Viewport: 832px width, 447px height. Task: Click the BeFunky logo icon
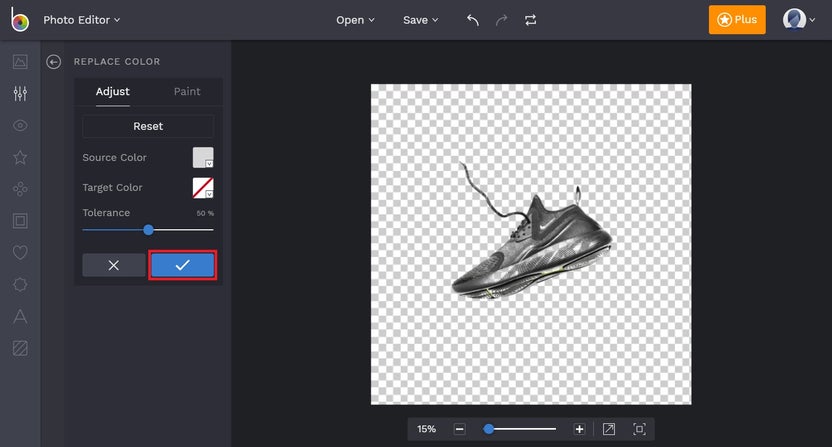coord(20,20)
